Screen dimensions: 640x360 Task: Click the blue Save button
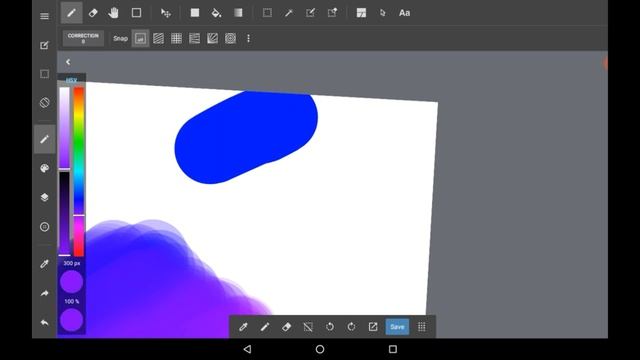397,327
